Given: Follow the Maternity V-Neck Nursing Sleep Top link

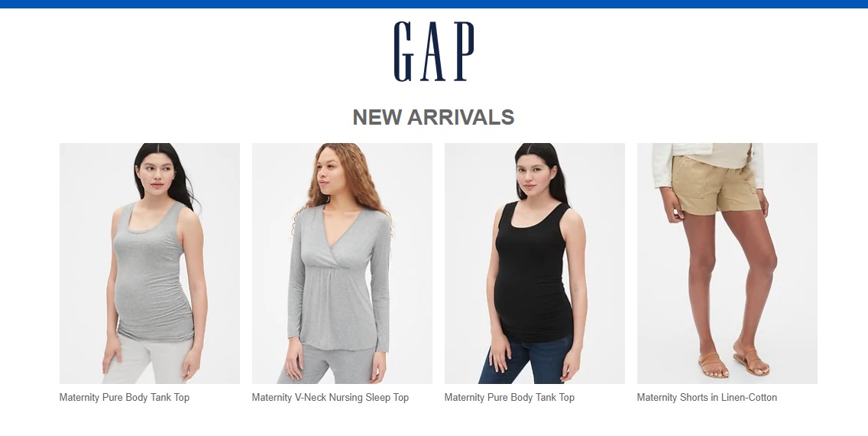Looking at the screenshot, I should (x=331, y=397).
